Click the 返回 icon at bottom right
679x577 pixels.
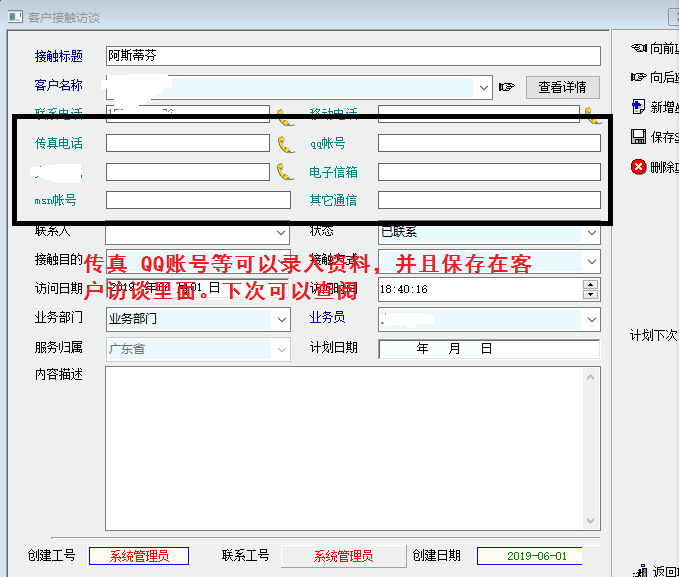(641, 571)
